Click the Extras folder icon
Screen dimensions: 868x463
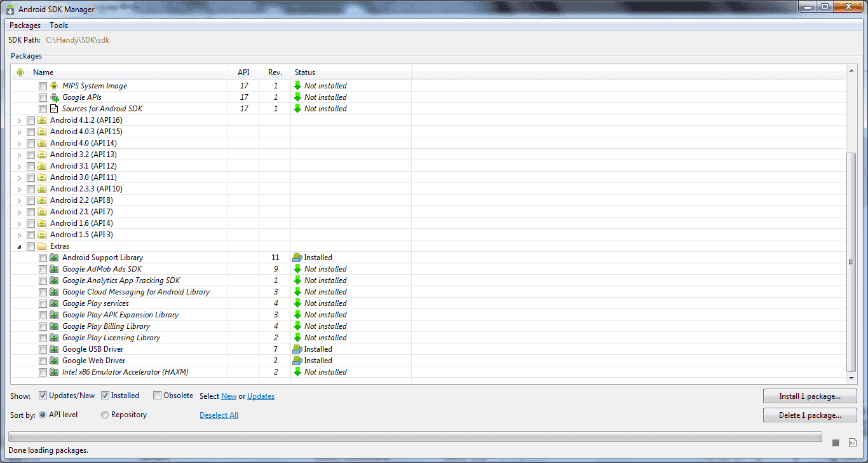pyautogui.click(x=42, y=246)
